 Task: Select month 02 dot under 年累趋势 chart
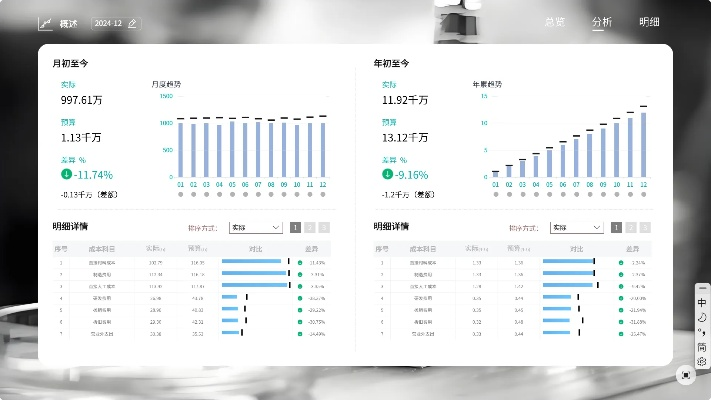pyautogui.click(x=509, y=195)
